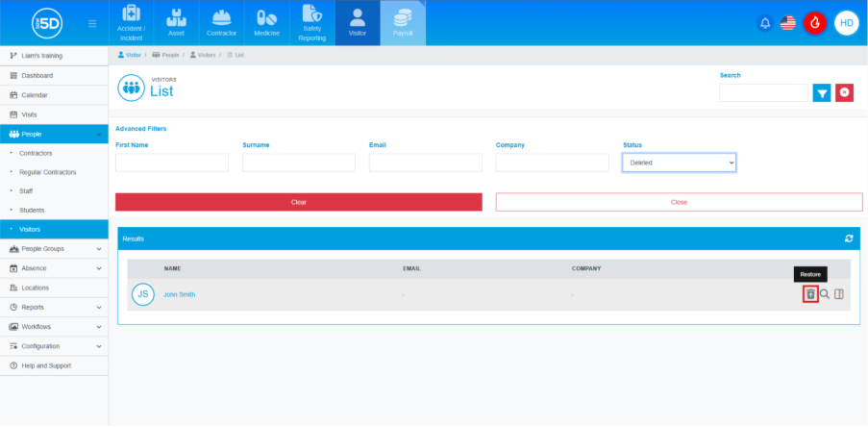Click the Restore icon for John Smith
Screen dimensions: 868x427
pyautogui.click(x=810, y=294)
